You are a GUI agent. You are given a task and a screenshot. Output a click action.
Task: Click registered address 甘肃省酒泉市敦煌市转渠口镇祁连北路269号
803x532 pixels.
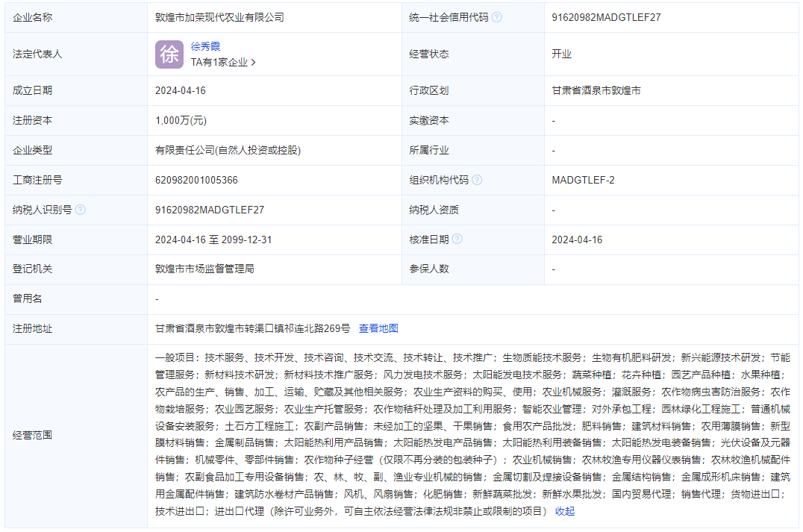click(252, 328)
